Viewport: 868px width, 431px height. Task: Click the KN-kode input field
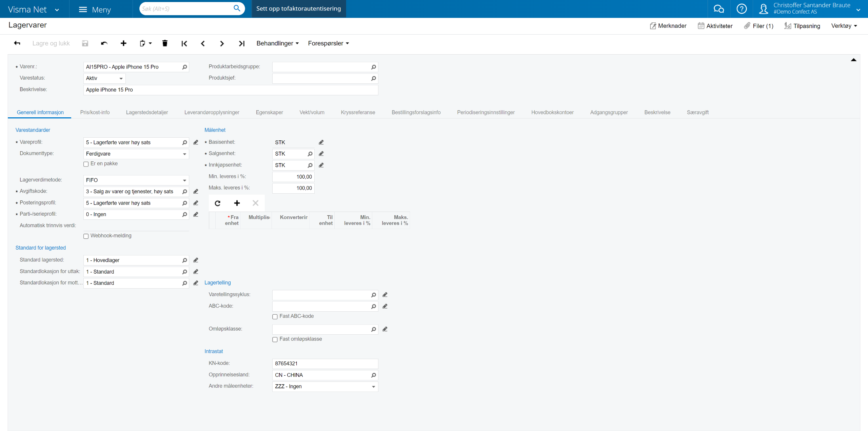(325, 364)
